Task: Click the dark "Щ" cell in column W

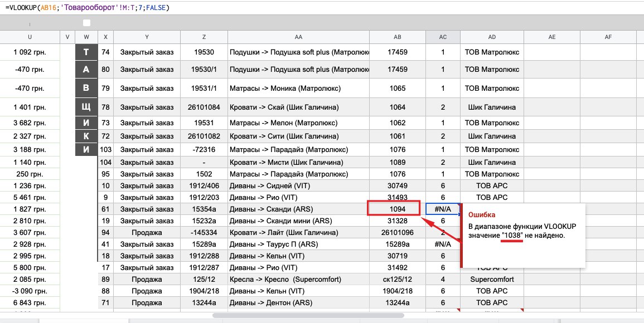Action: 86,107
